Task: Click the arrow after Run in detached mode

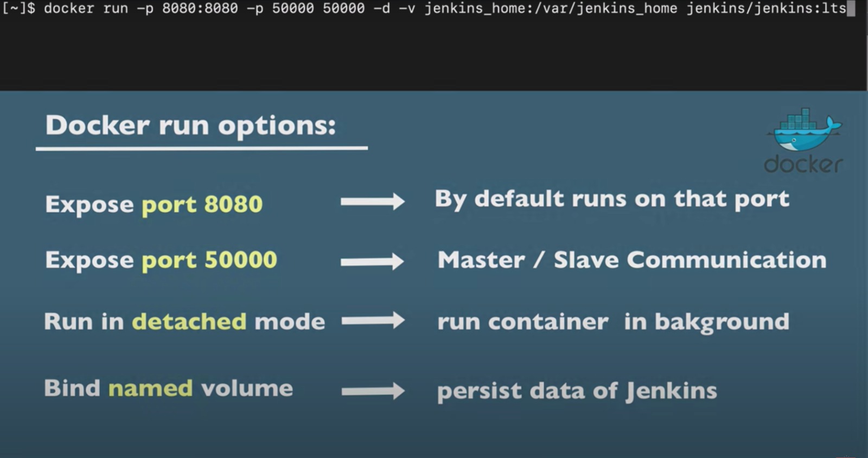Action: [x=373, y=320]
